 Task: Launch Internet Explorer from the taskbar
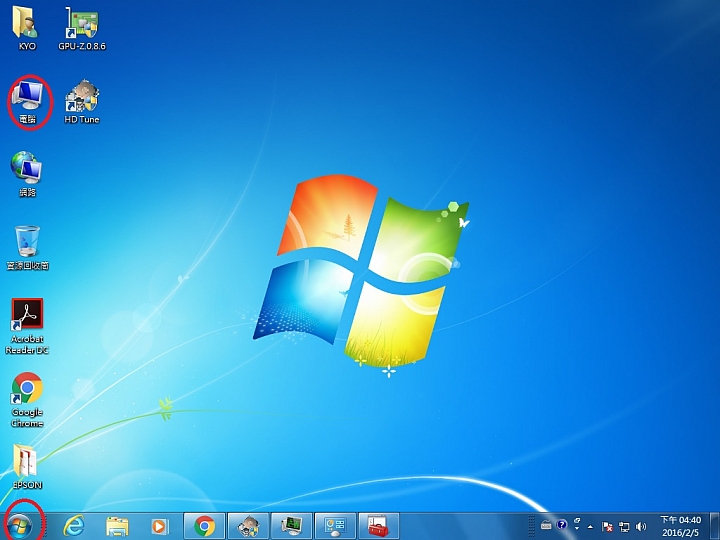(74, 526)
